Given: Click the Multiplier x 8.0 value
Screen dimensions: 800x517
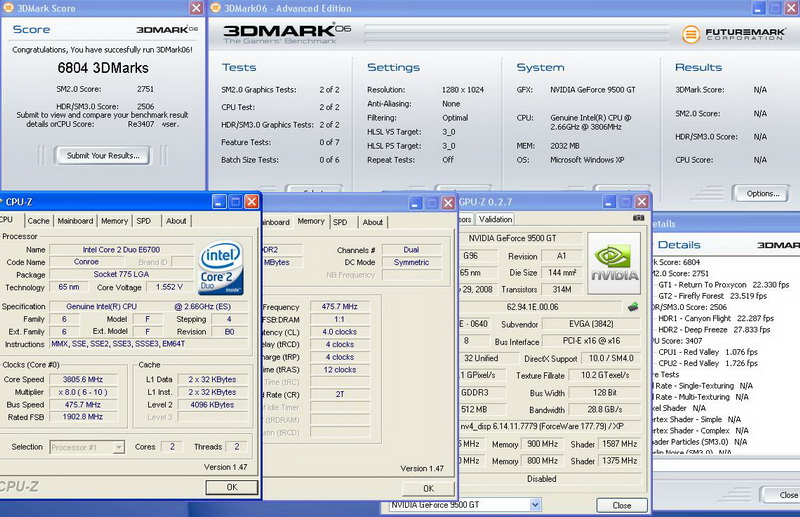Looking at the screenshot, I should point(83,392).
